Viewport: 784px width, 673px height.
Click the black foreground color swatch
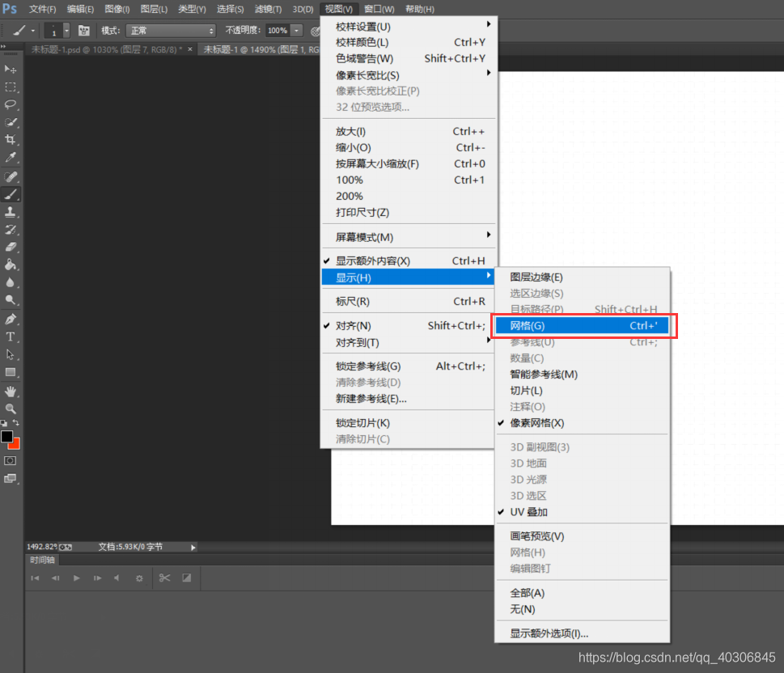click(6, 437)
